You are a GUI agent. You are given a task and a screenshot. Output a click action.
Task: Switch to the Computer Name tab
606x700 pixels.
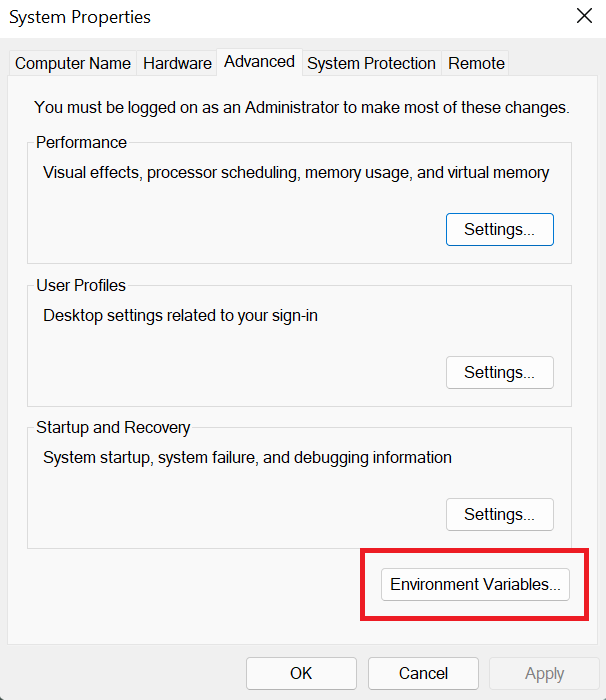73,63
